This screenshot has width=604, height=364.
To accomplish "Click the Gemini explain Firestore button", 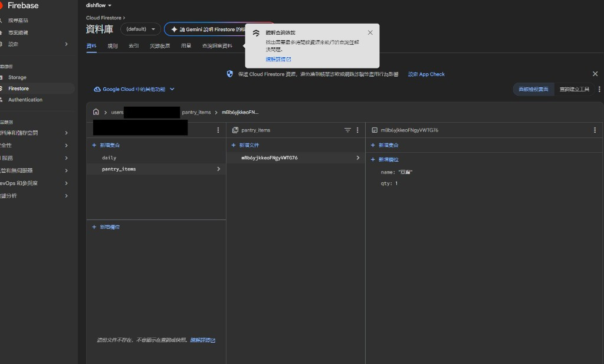I will (x=205, y=29).
